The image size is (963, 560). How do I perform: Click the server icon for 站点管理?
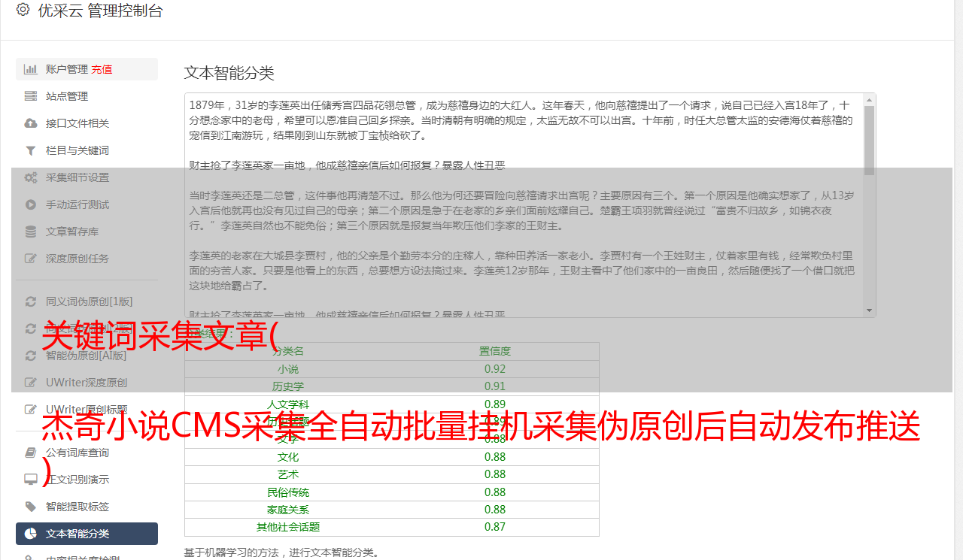(x=31, y=96)
